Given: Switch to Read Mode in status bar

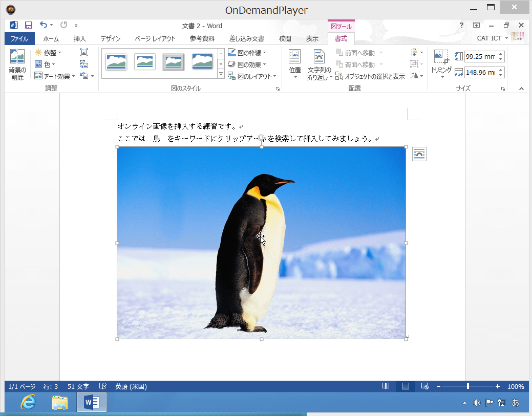Looking at the screenshot, I should (x=387, y=386).
